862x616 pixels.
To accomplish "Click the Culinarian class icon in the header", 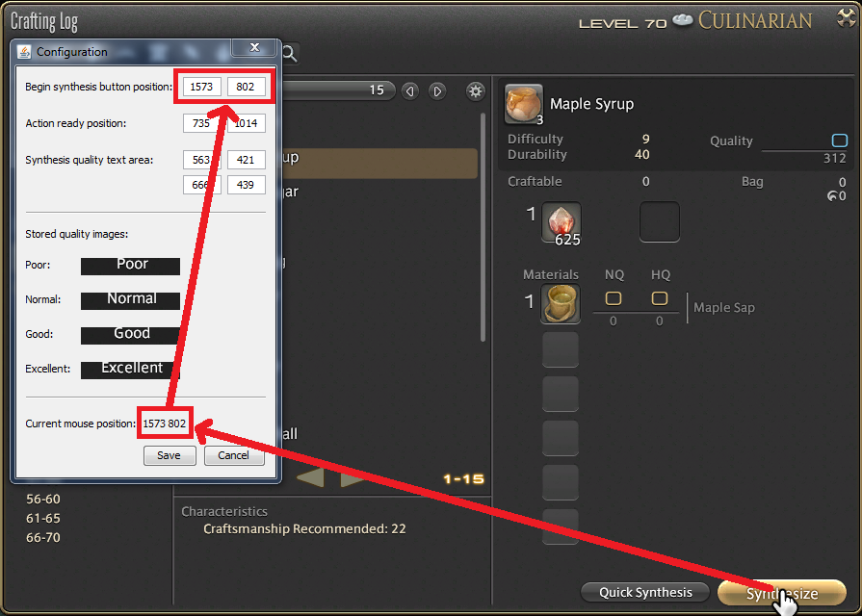I will pyautogui.click(x=683, y=20).
